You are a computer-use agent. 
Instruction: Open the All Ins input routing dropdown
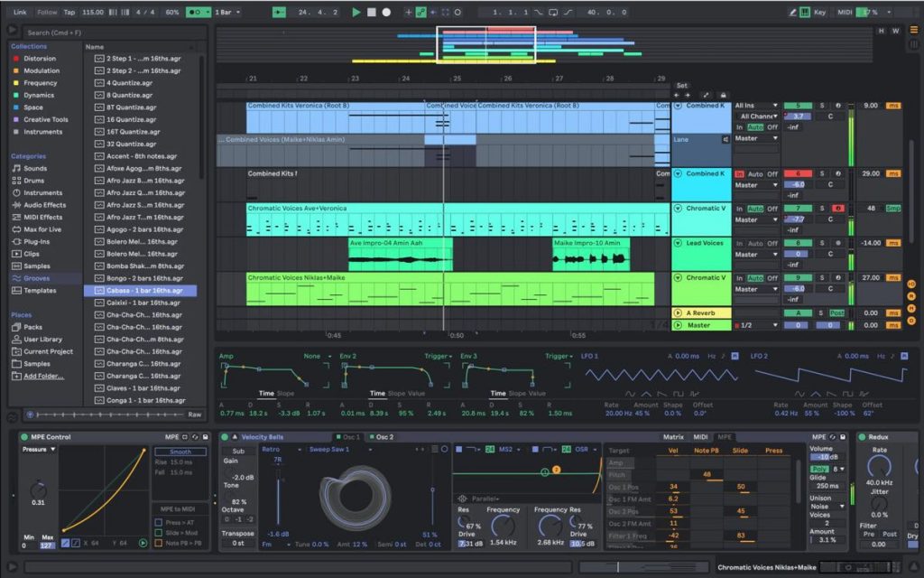pos(757,106)
